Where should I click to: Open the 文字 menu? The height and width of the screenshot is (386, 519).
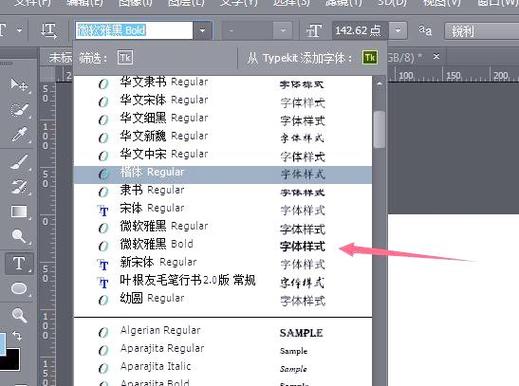pos(238,3)
